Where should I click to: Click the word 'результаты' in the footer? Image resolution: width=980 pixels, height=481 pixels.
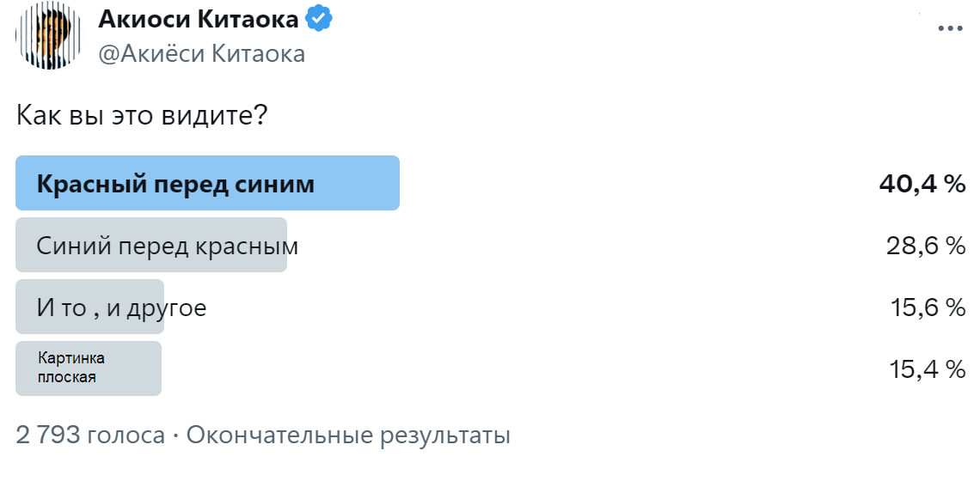point(444,435)
